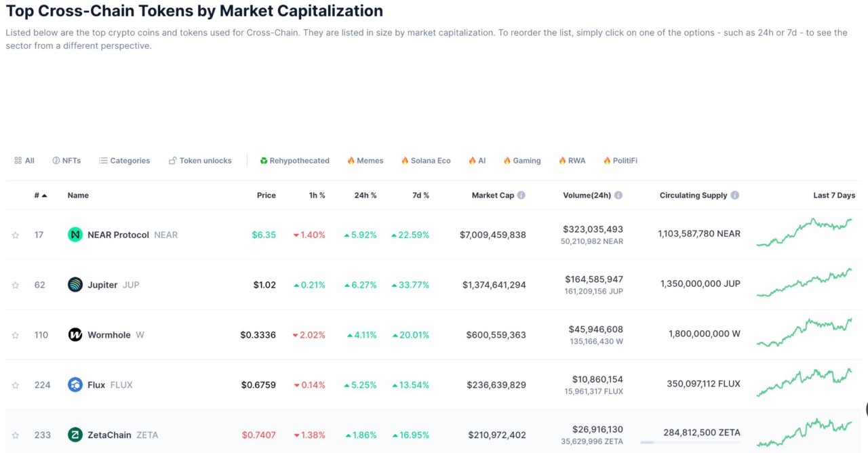
Task: Star NEAR Protocol to watchlist
Action: [x=15, y=235]
